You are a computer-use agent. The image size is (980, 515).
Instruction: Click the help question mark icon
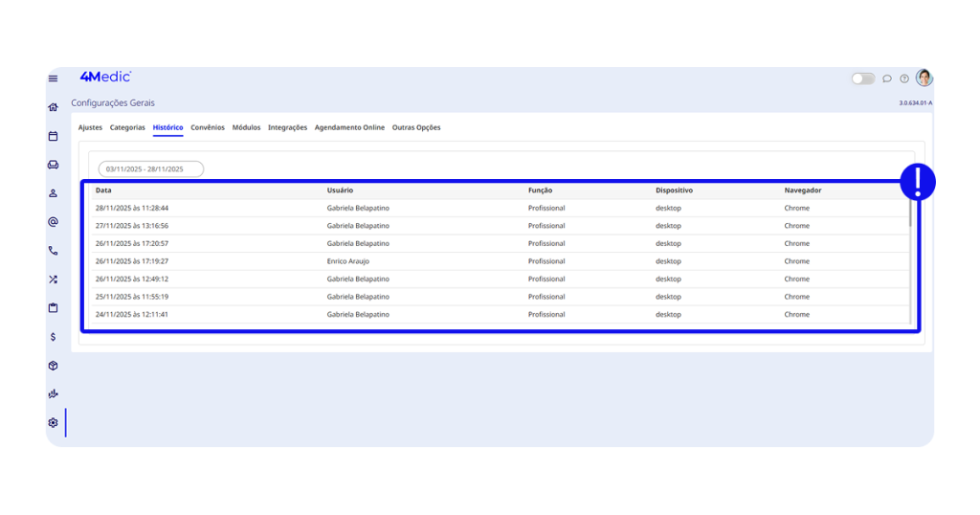pos(904,78)
